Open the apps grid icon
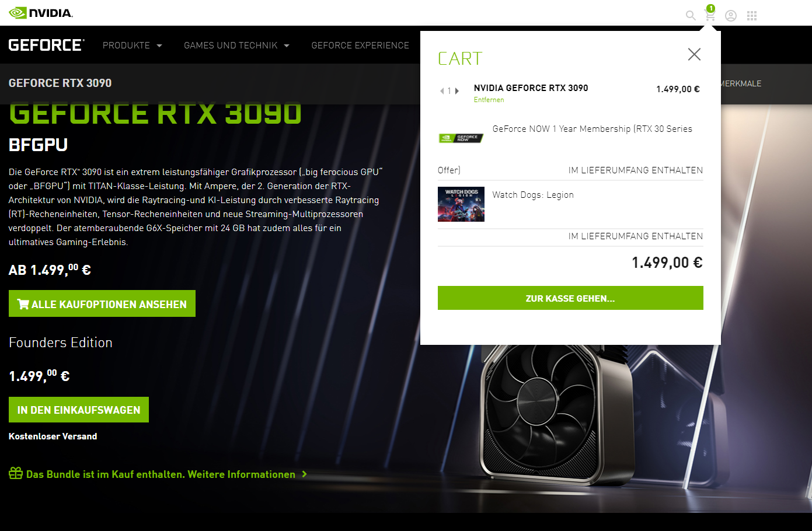Screen dimensions: 812x531 [752, 16]
